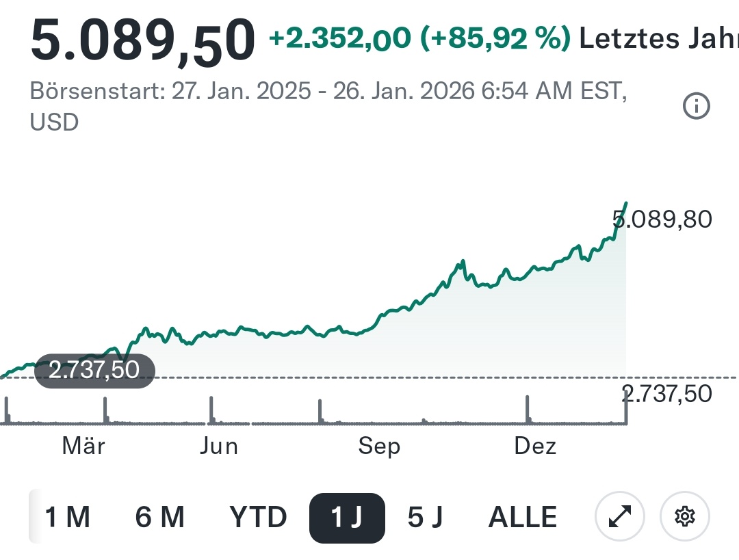739x560 pixels.
Task: Open the info icon beside the date range
Action: (697, 106)
